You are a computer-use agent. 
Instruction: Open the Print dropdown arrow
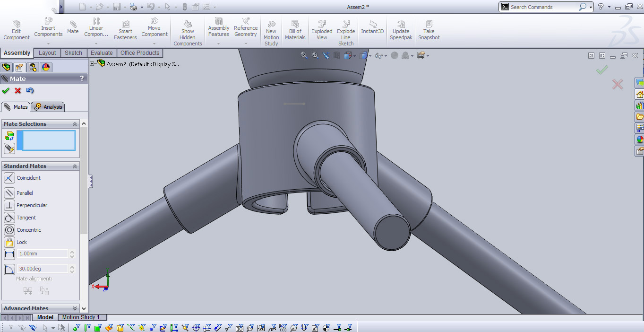point(141,7)
